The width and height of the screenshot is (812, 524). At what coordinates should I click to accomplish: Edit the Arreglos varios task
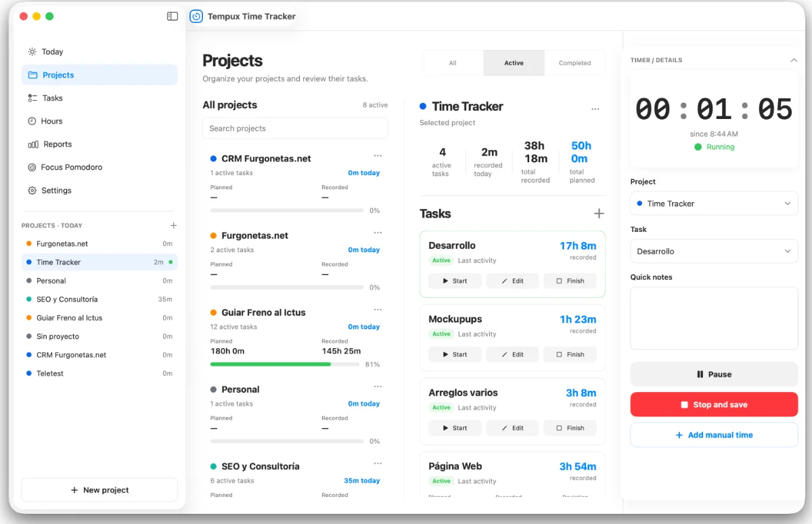pyautogui.click(x=513, y=428)
